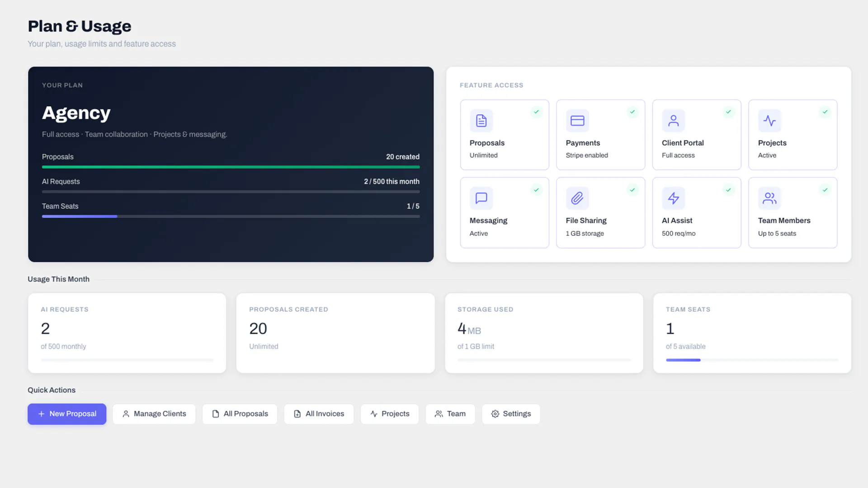Click the FEATURE ACCESS panel label

coord(491,85)
